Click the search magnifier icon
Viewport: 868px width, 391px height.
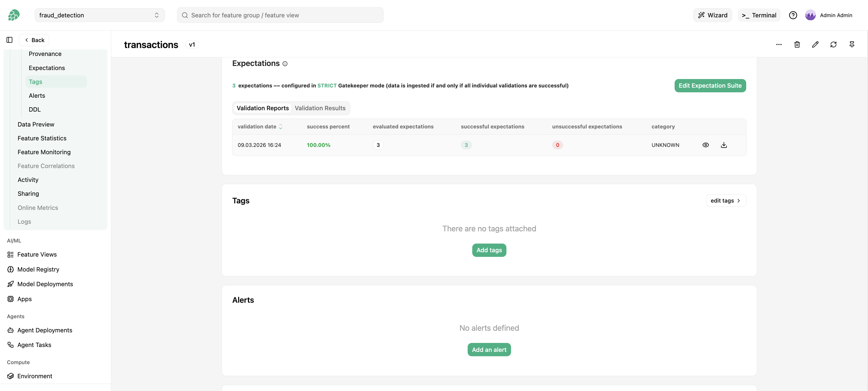click(x=185, y=15)
